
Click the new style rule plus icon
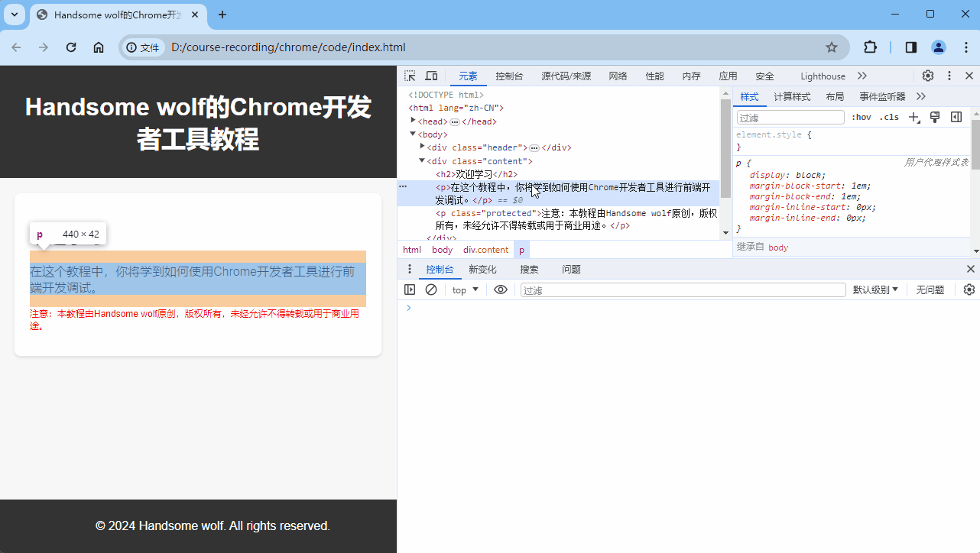coord(913,117)
